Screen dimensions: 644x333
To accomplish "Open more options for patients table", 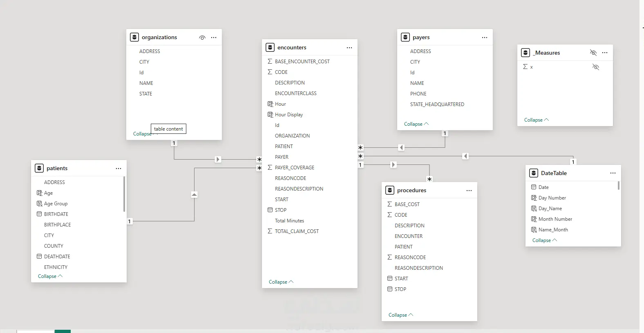I will (119, 169).
